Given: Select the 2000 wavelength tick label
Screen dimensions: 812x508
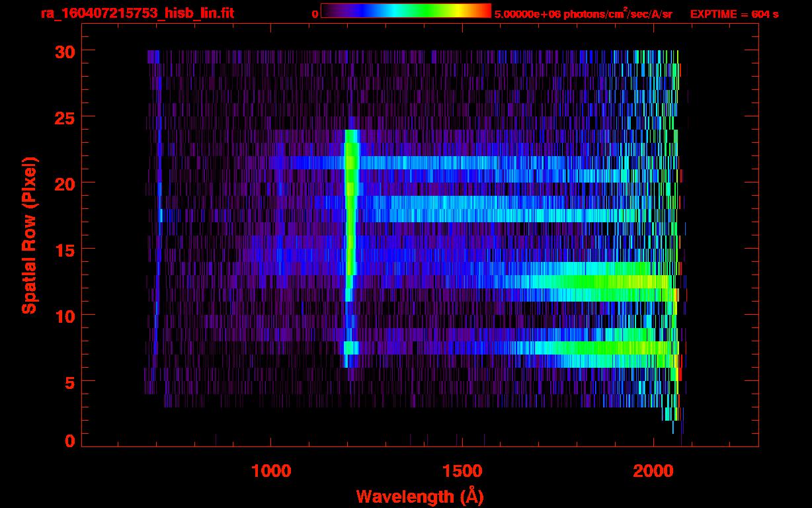Looking at the screenshot, I should pos(652,471).
